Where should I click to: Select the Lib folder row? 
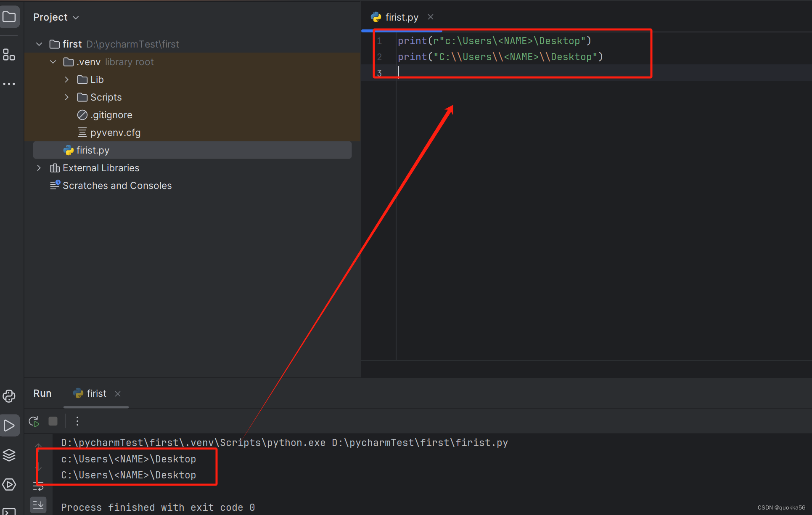click(192, 80)
